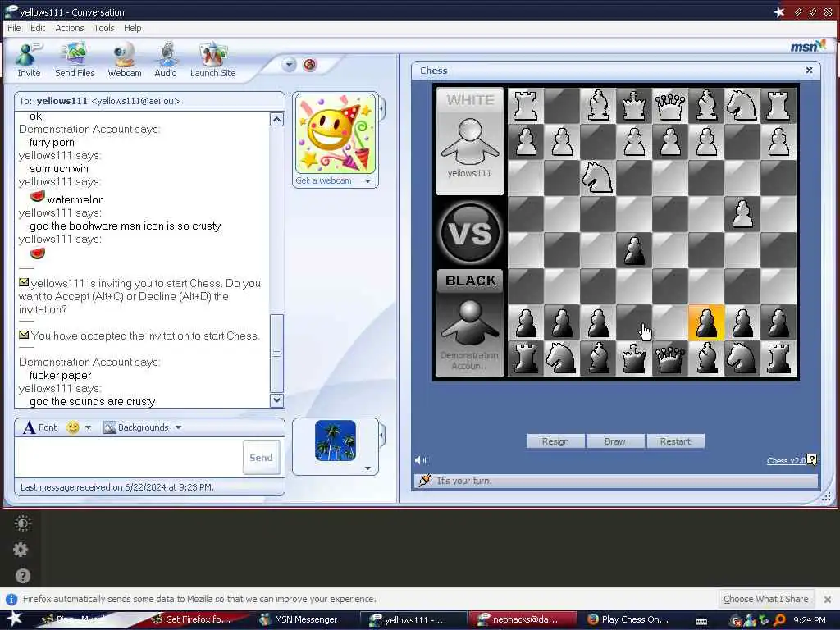Click the chat scrollbar thumb
This screenshot has width=840, height=630.
(276, 354)
